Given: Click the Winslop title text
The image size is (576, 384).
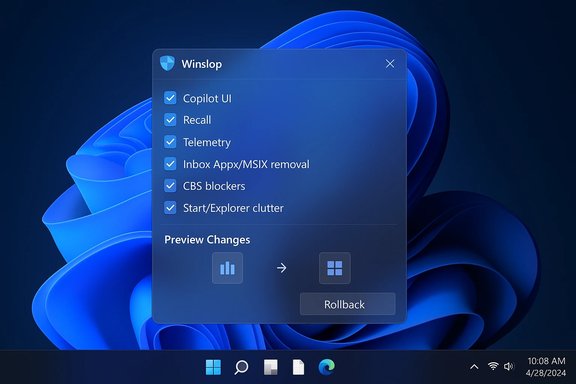Looking at the screenshot, I should [202, 64].
